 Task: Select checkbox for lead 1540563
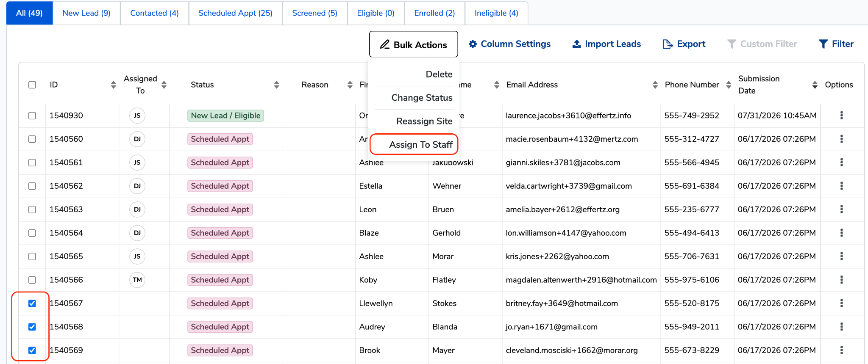pyautogui.click(x=32, y=210)
